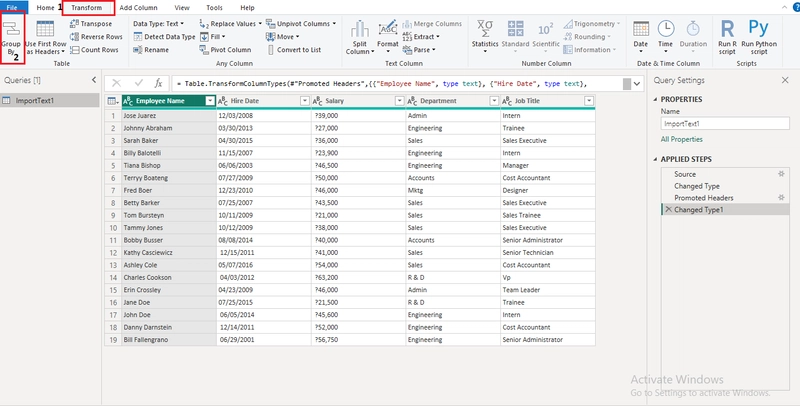Open the Data Type: Text dropdown
Screen dimensions: 800x406
point(159,23)
